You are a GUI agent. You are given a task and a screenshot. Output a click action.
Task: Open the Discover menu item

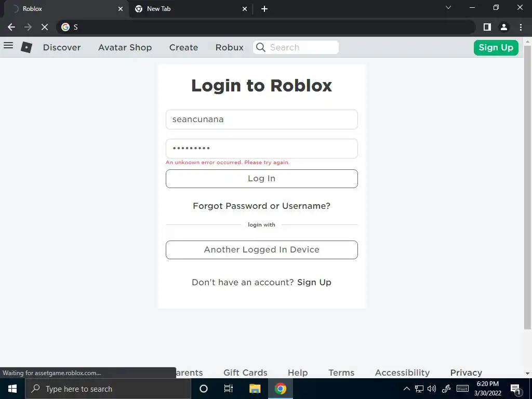pyautogui.click(x=62, y=47)
